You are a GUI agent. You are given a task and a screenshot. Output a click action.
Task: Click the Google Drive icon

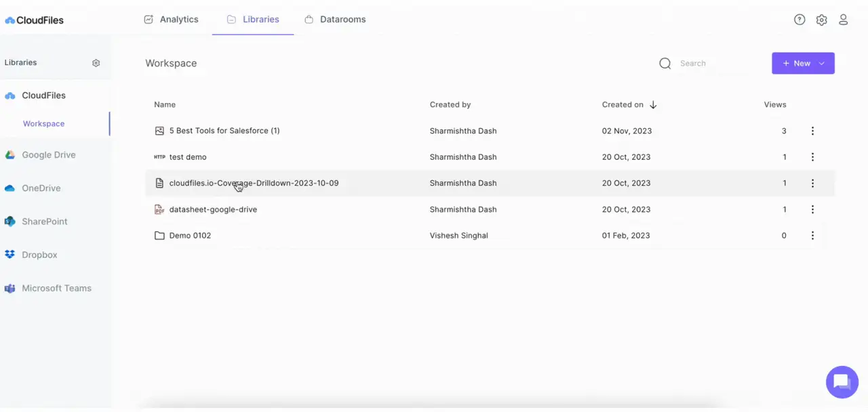9,154
